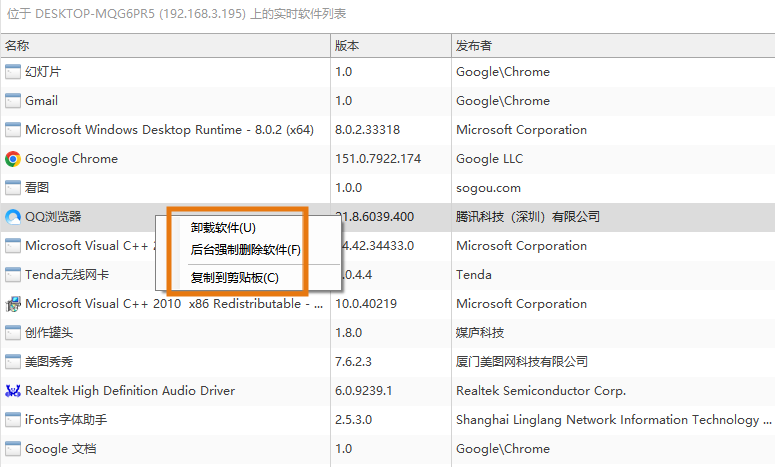Image resolution: width=775 pixels, height=467 pixels.
Task: Select the 幻灯片 software name
Action: [x=43, y=72]
